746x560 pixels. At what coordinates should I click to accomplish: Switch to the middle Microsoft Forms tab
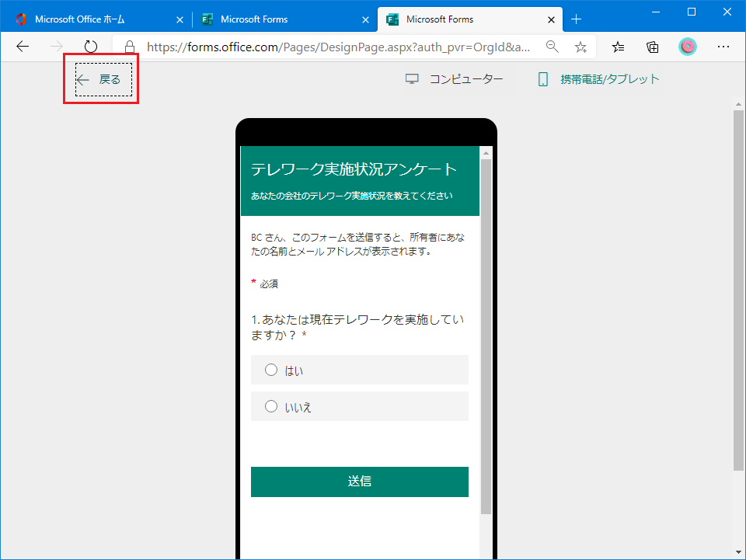pyautogui.click(x=284, y=19)
